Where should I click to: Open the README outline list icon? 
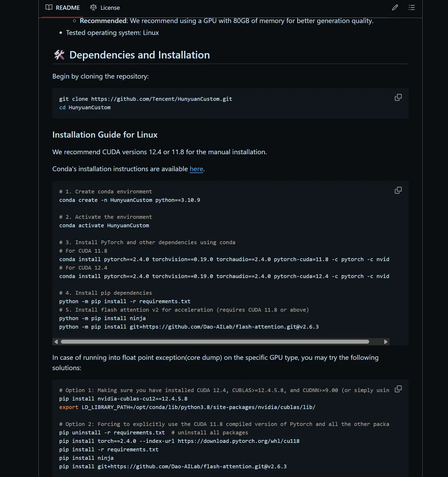point(412,7)
